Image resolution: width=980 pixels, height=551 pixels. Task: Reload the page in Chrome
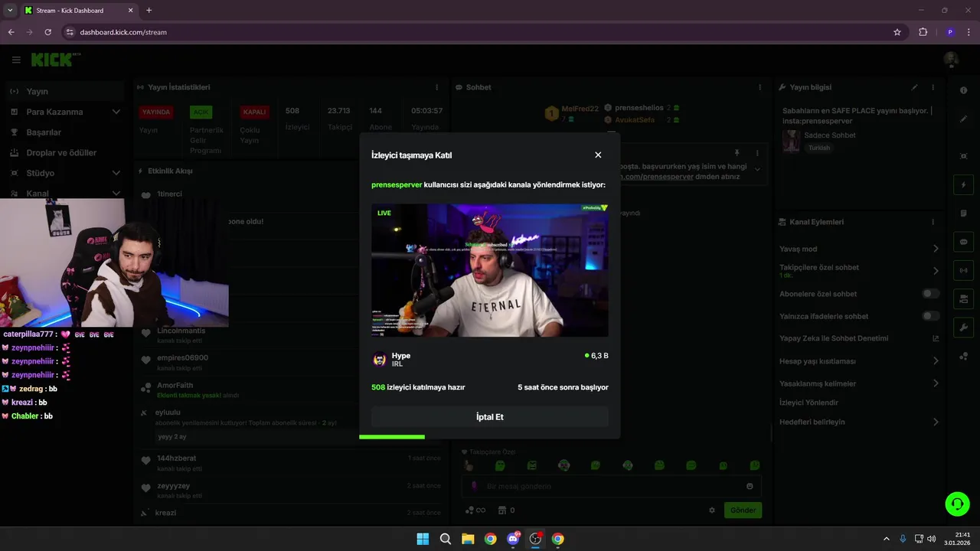point(48,32)
